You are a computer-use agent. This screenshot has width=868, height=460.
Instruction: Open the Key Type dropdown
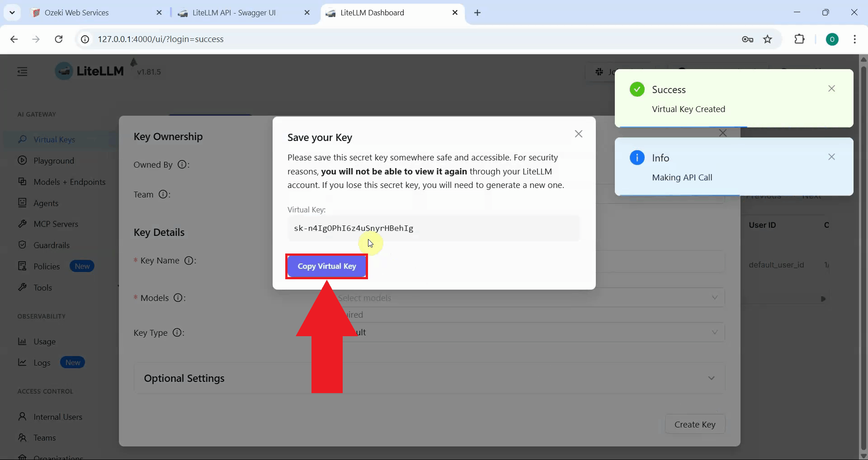714,332
